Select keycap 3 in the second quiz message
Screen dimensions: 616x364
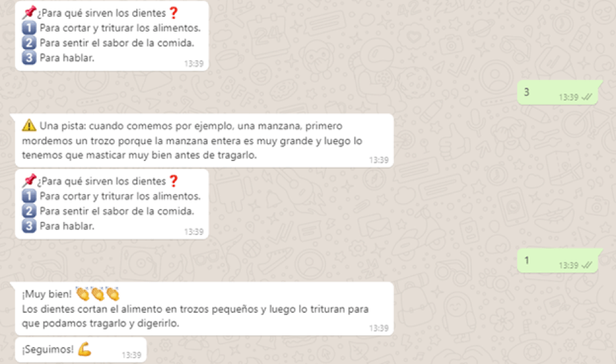click(x=29, y=226)
